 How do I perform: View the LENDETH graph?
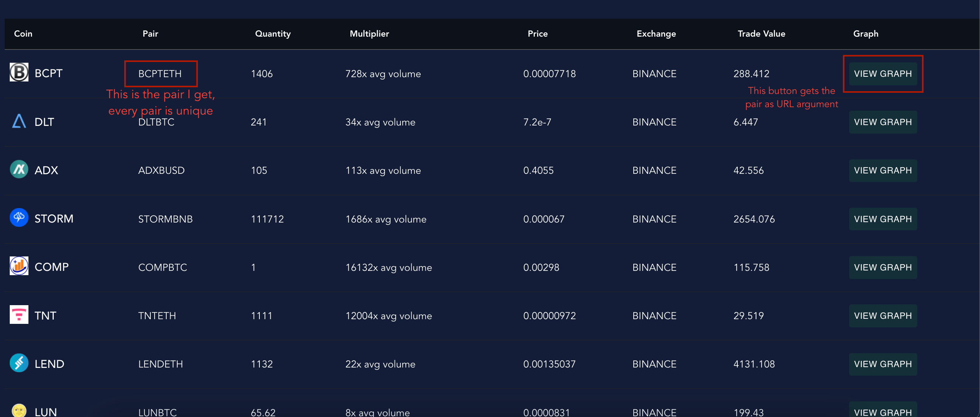(883, 364)
